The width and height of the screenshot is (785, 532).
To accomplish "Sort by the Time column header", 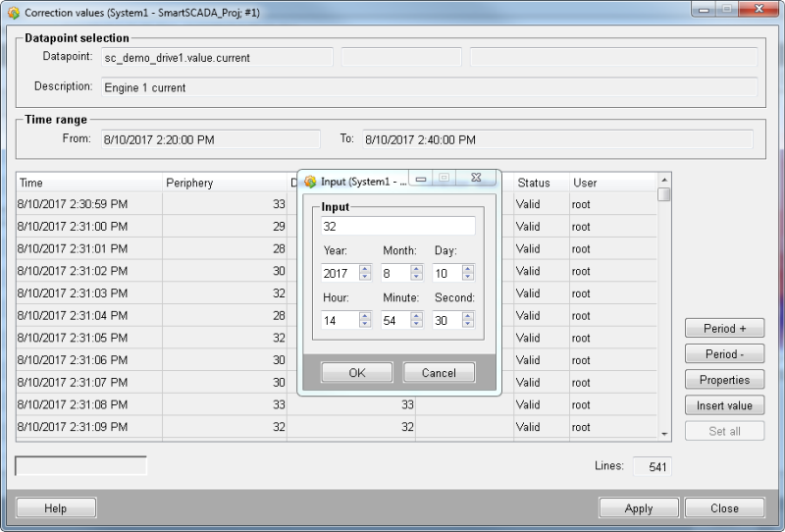I will pyautogui.click(x=88, y=183).
